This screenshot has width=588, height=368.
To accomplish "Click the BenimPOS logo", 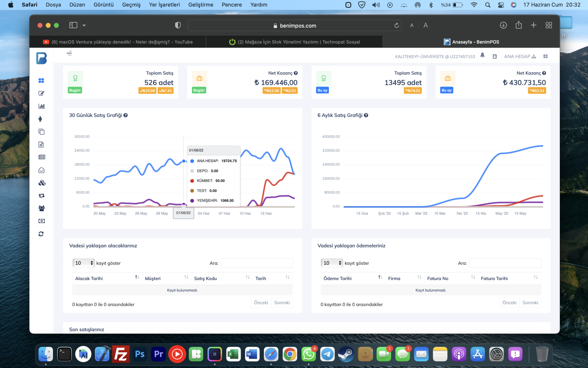I will coord(42,58).
